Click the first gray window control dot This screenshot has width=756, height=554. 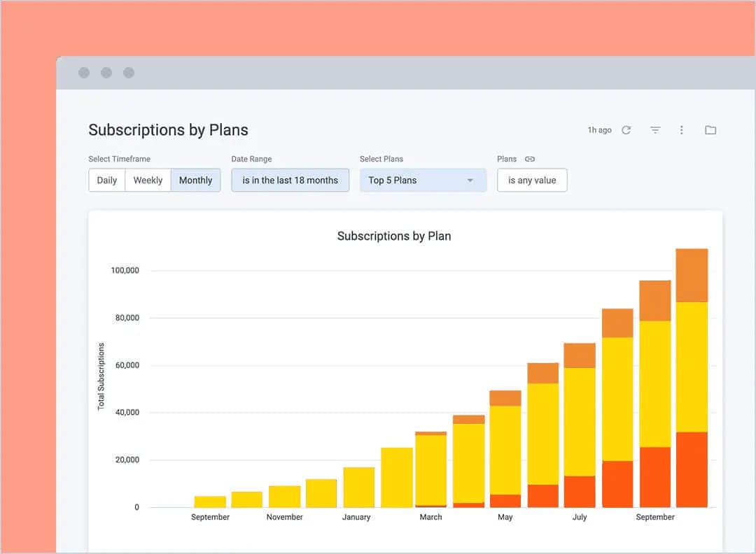point(84,73)
